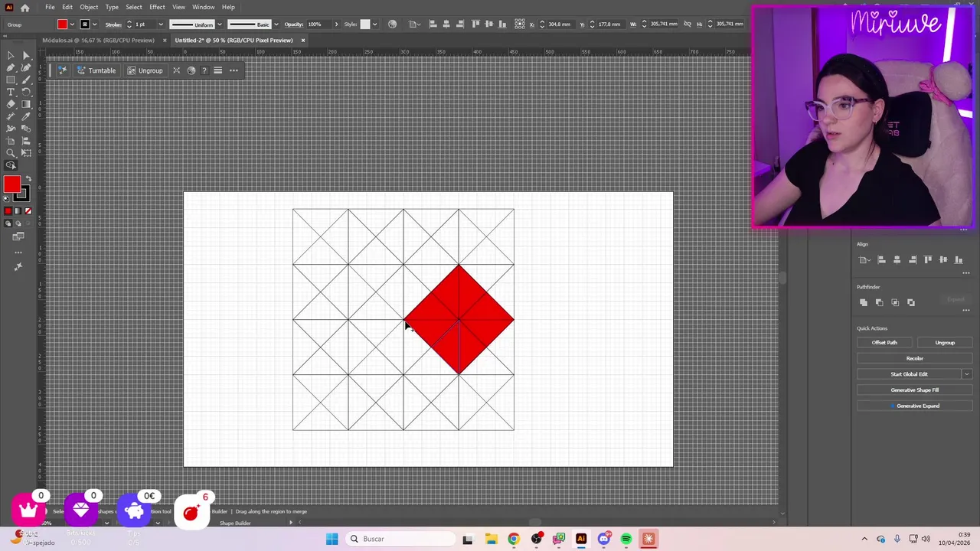This screenshot has height=551, width=980.
Task: Open graphic Style dropdown
Action: (x=374, y=24)
